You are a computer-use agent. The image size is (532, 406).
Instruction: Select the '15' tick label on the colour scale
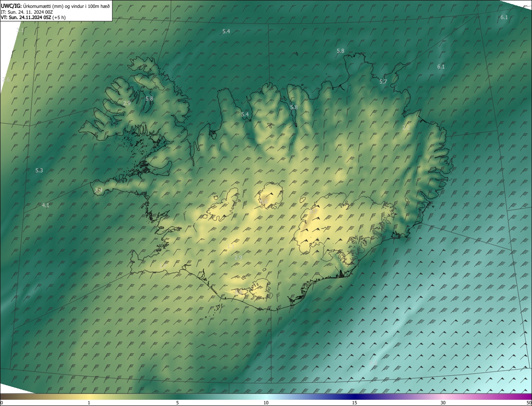(x=355, y=403)
